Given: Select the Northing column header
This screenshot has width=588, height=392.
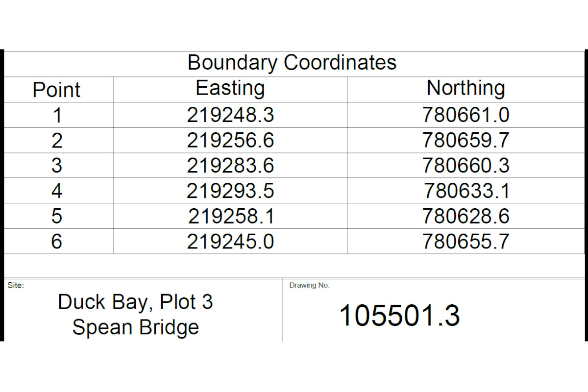Looking at the screenshot, I should pos(466,89).
